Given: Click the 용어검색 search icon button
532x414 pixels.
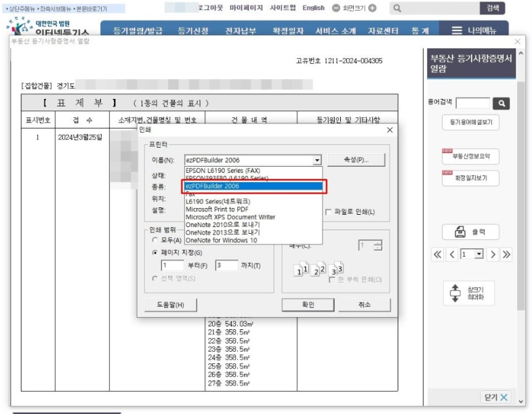Looking at the screenshot, I should coord(501,104).
